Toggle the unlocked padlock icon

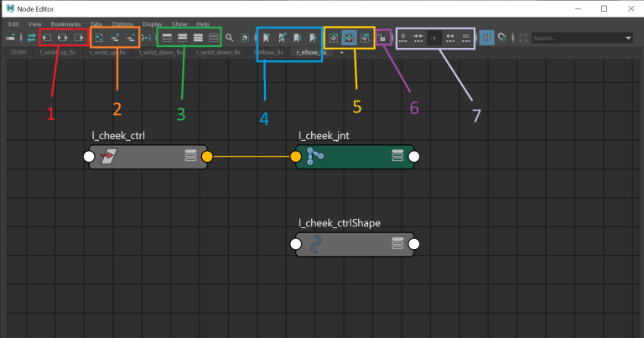point(382,38)
